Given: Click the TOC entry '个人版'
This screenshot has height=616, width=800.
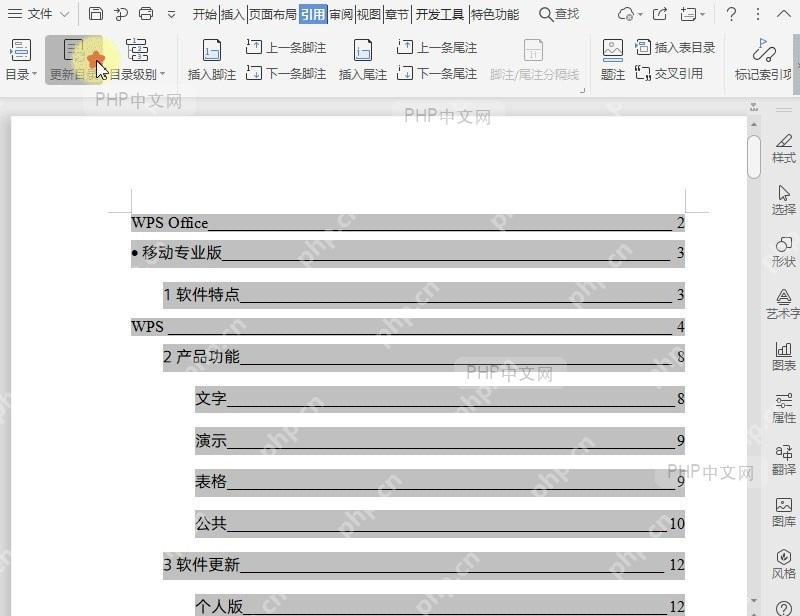Looking at the screenshot, I should click(x=440, y=606).
